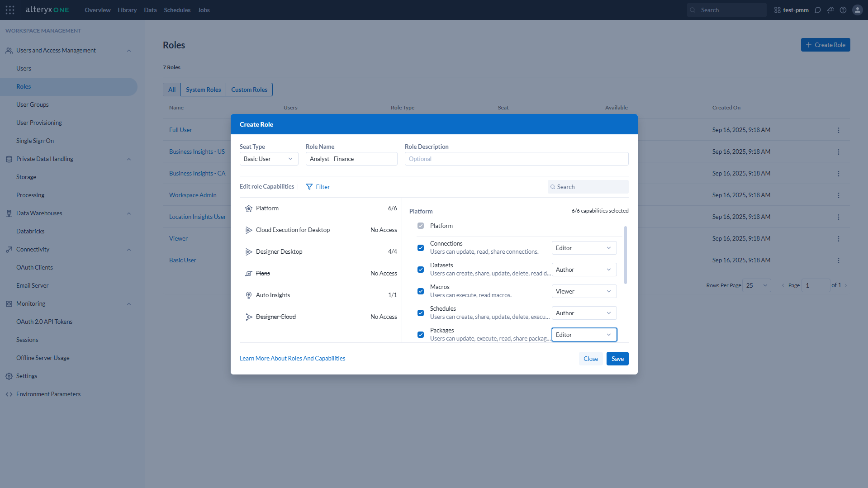868x488 pixels.
Task: Click the capabilities list scrollbar
Action: pyautogui.click(x=626, y=255)
